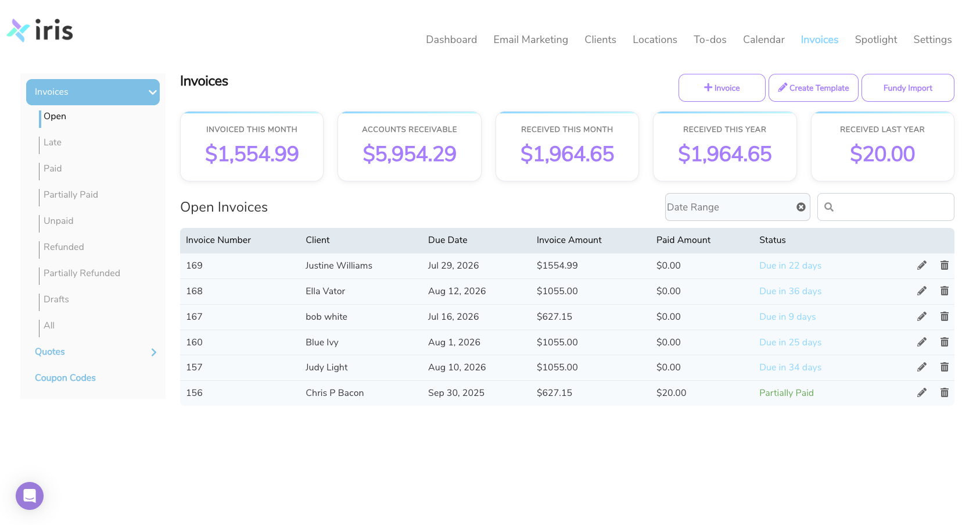The height and width of the screenshot is (525, 980).
Task: Click Create Template button
Action: pos(813,88)
